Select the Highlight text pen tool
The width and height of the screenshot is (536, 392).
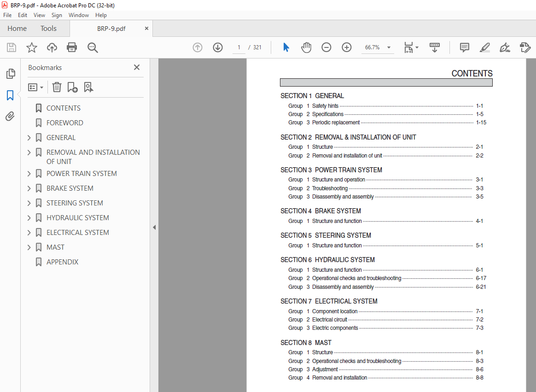point(485,47)
